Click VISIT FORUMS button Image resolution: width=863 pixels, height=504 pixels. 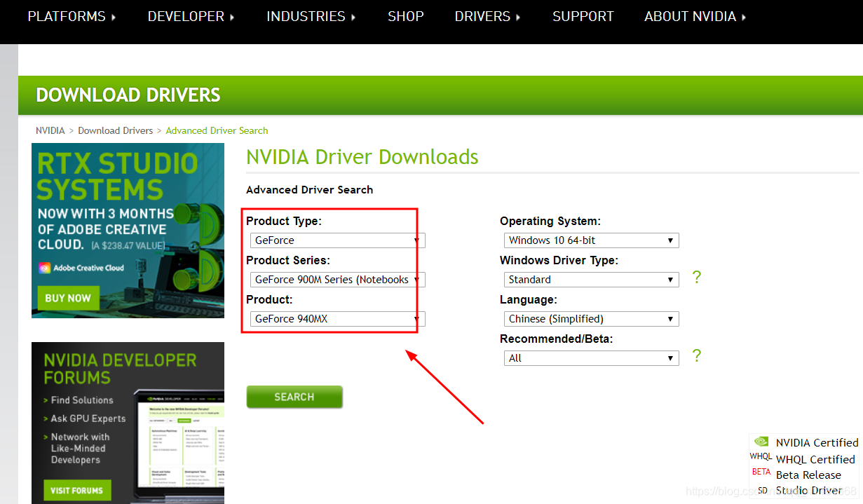click(x=77, y=491)
